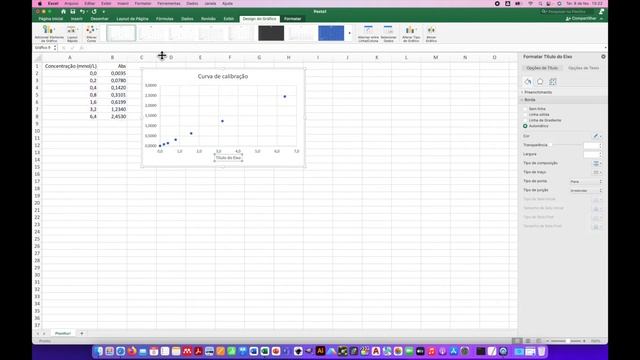Image resolution: width=640 pixels, height=360 pixels.
Task: Select the Sem linha radio option
Action: [525, 109]
